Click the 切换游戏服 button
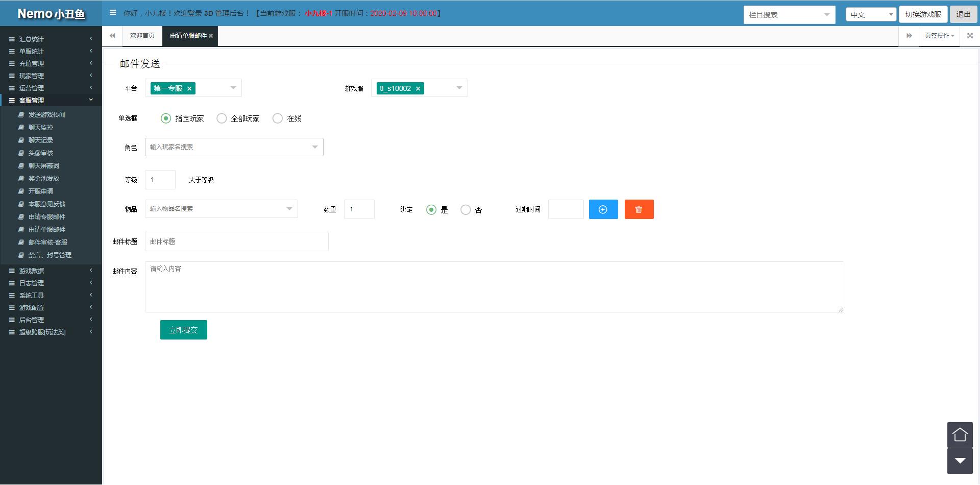The image size is (980, 485). (923, 14)
